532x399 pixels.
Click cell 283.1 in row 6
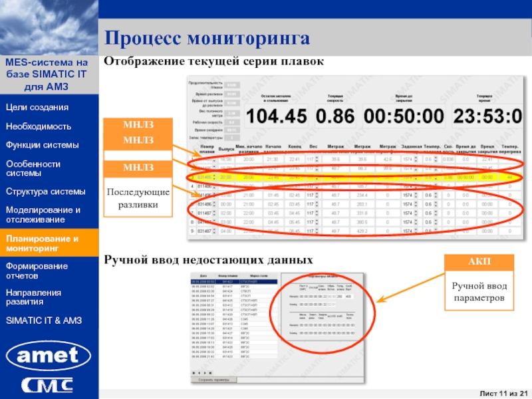(x=362, y=204)
